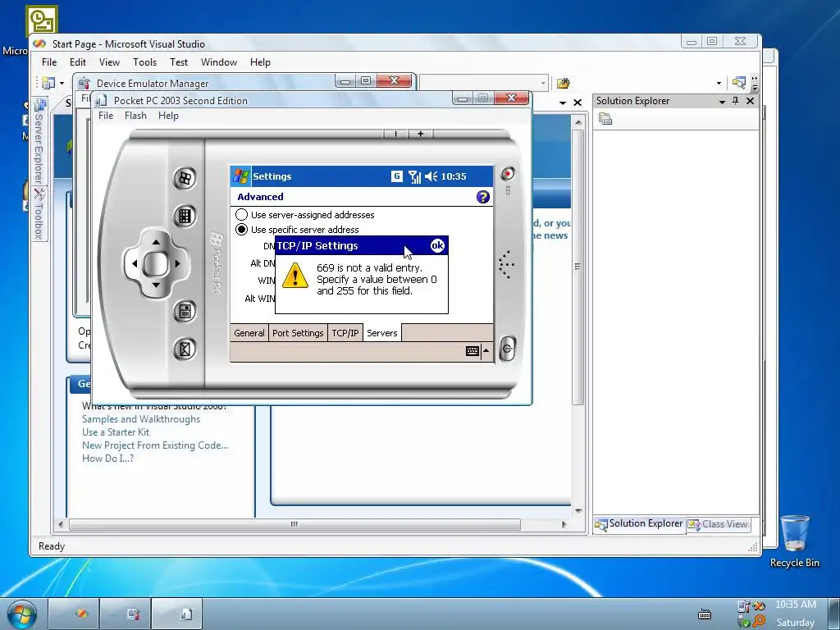Open the How Do I...? link
The image size is (840, 630).
point(107,458)
